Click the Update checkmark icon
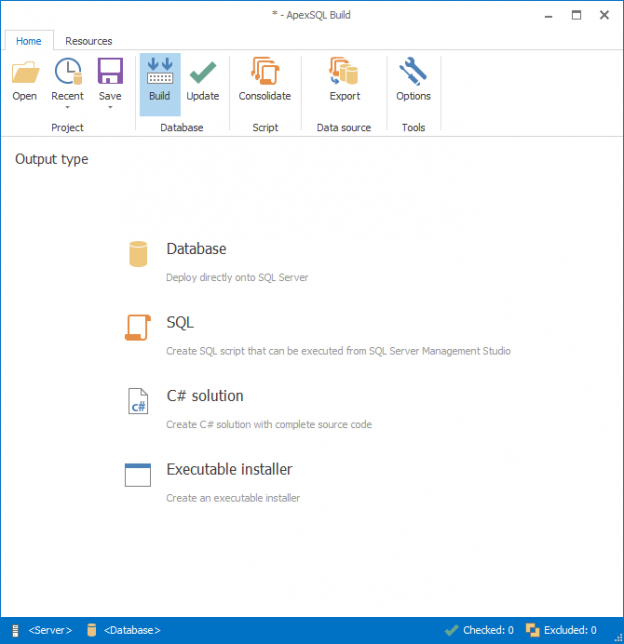This screenshot has width=624, height=644. pyautogui.click(x=203, y=72)
